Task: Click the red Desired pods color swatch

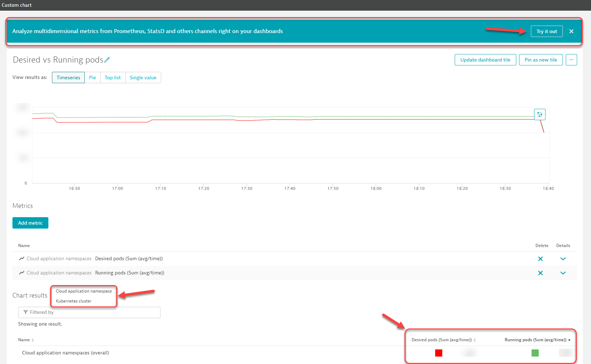Action: tap(438, 353)
